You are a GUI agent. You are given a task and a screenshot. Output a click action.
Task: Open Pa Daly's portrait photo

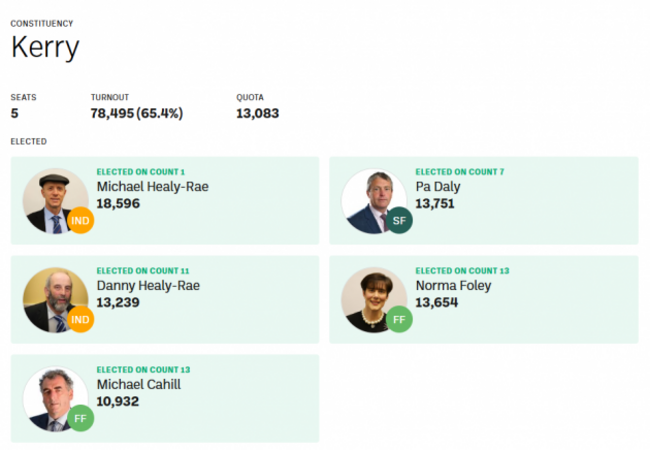pyautogui.click(x=374, y=201)
